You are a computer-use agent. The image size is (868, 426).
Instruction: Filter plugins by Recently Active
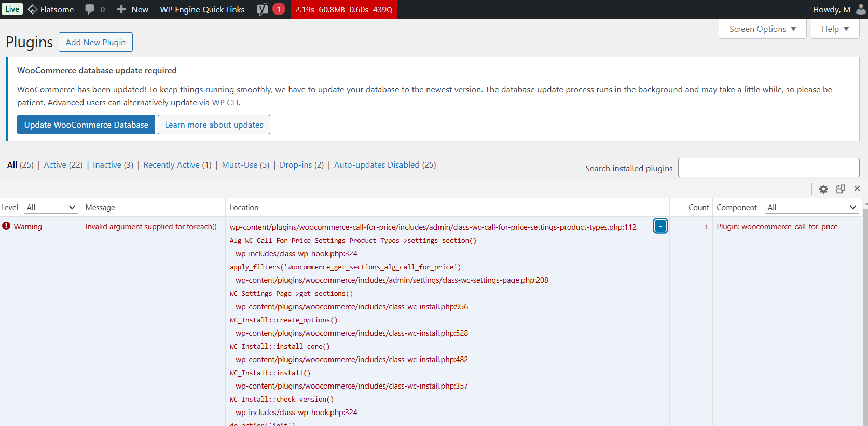pos(172,164)
